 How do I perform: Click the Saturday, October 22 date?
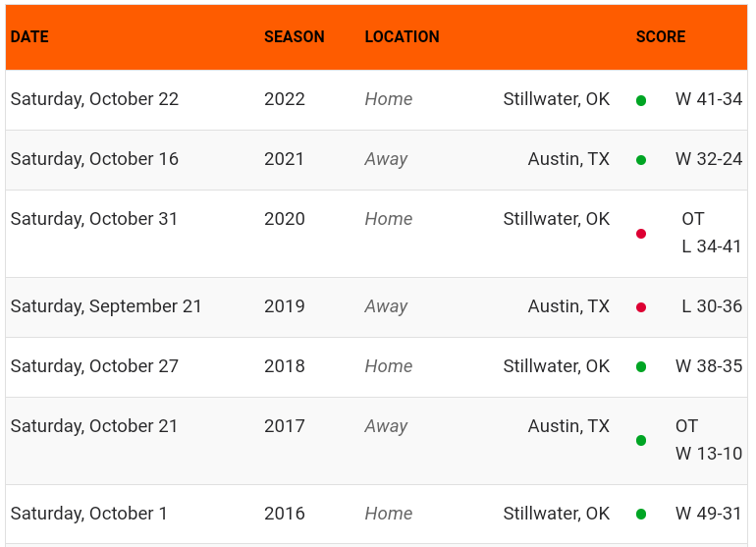pos(94,99)
